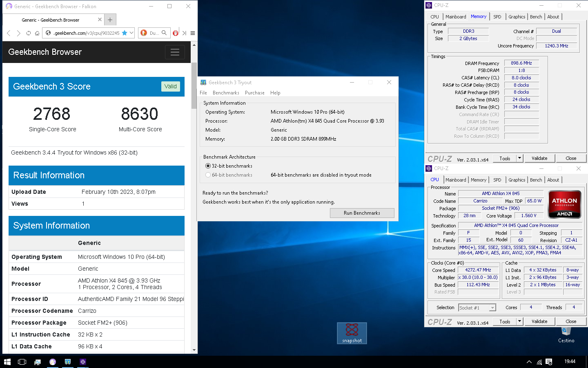Screen dimensions: 588x368
Task: Open About tab in upper CPU-Z window
Action: coord(553,17)
